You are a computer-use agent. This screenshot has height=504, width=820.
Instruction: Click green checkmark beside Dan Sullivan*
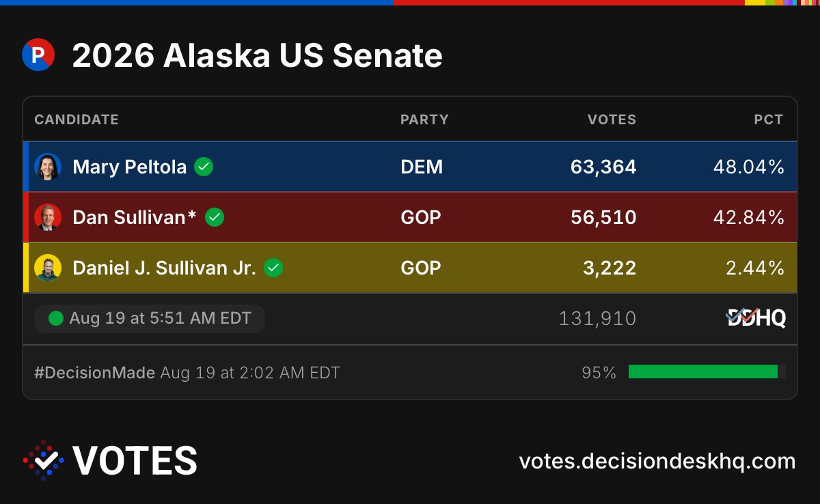[x=215, y=217]
